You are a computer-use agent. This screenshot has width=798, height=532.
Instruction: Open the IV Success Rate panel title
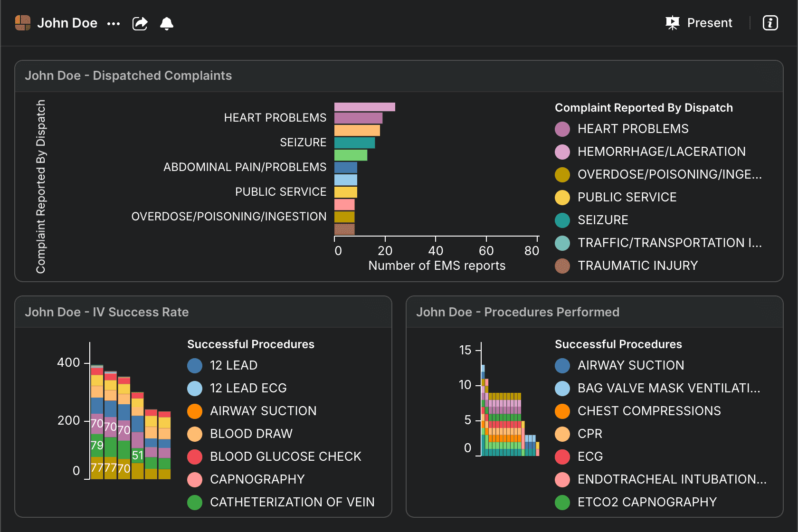pyautogui.click(x=107, y=313)
